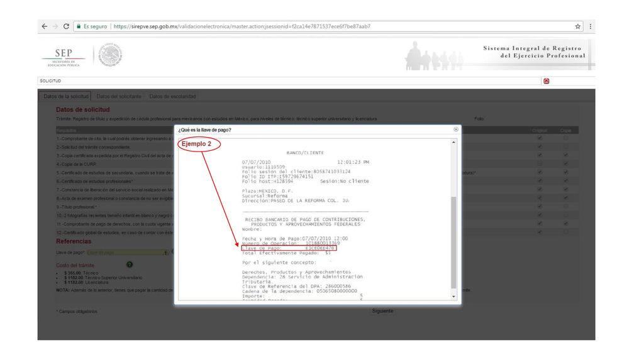Click the 'BANCO/CLIENTE' receipt header

tap(305, 153)
